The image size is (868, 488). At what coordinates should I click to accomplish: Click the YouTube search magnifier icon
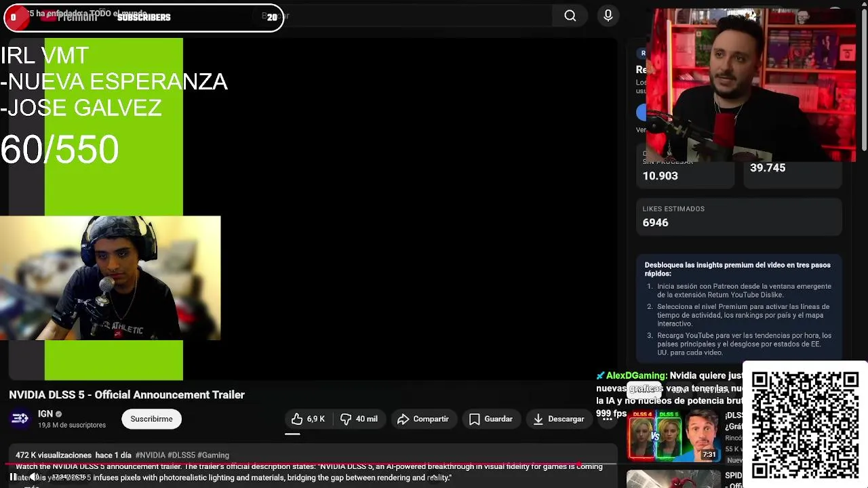tap(570, 16)
